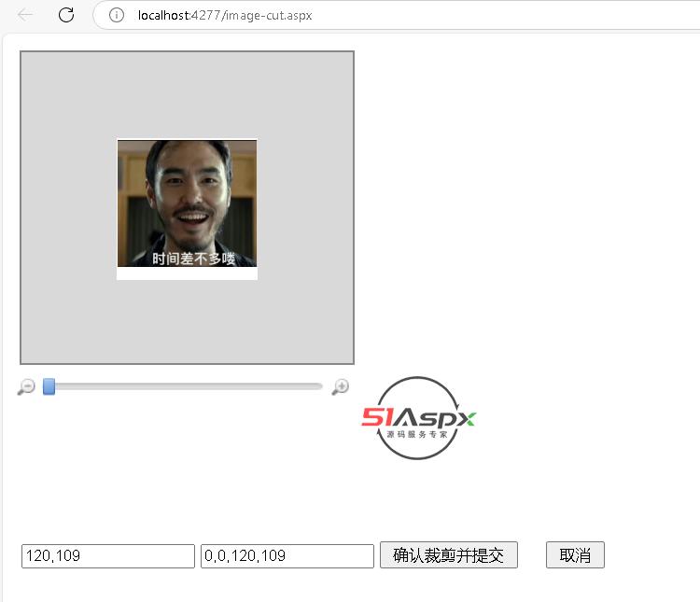The height and width of the screenshot is (602, 700).
Task: Click the blue zoom slider handle
Action: point(49,386)
